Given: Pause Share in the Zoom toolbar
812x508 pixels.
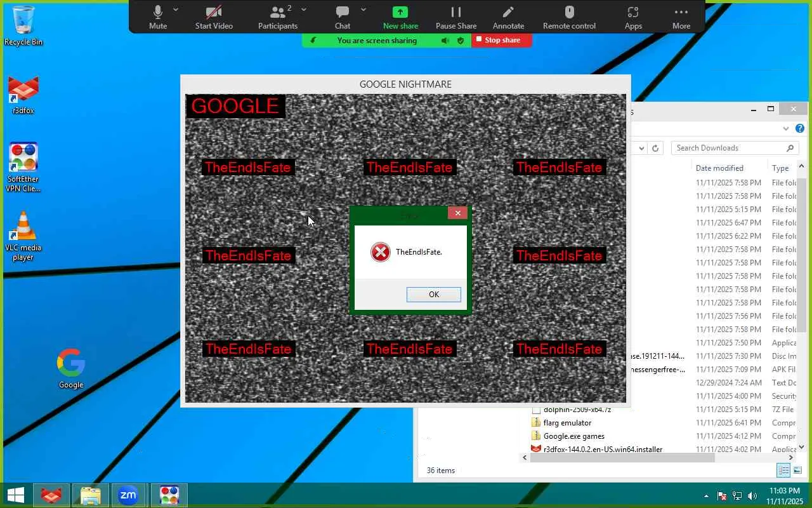Looking at the screenshot, I should pos(456,17).
